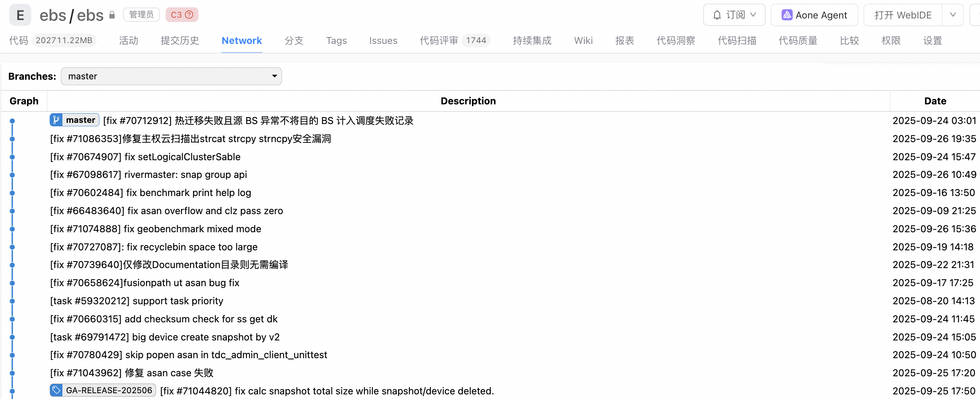The width and height of the screenshot is (980, 399).
Task: Click the master branch label
Action: [81, 120]
